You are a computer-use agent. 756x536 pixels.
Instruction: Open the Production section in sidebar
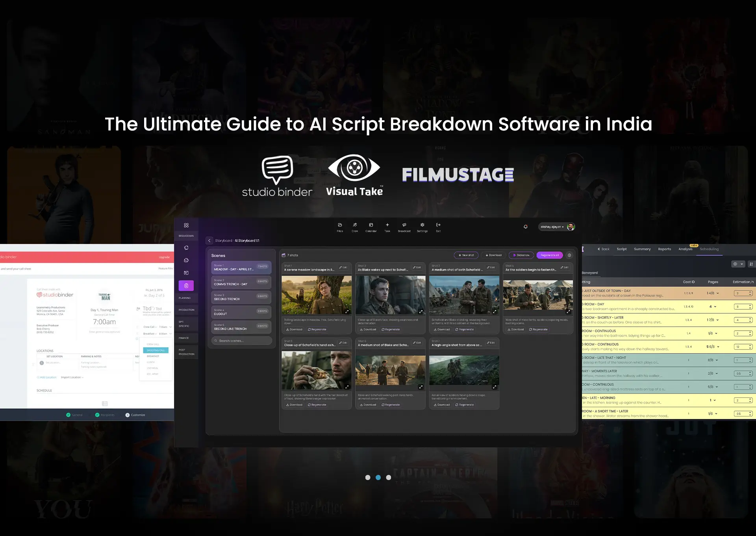186,310
